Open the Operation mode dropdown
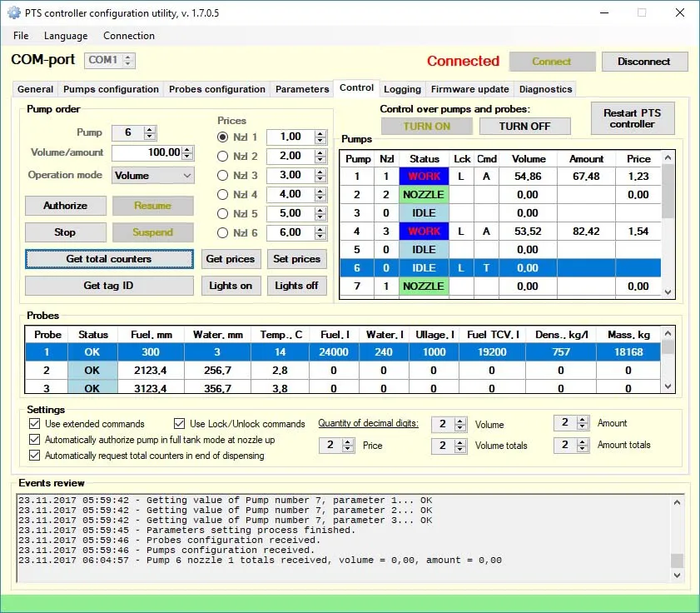700x613 pixels. click(x=152, y=176)
